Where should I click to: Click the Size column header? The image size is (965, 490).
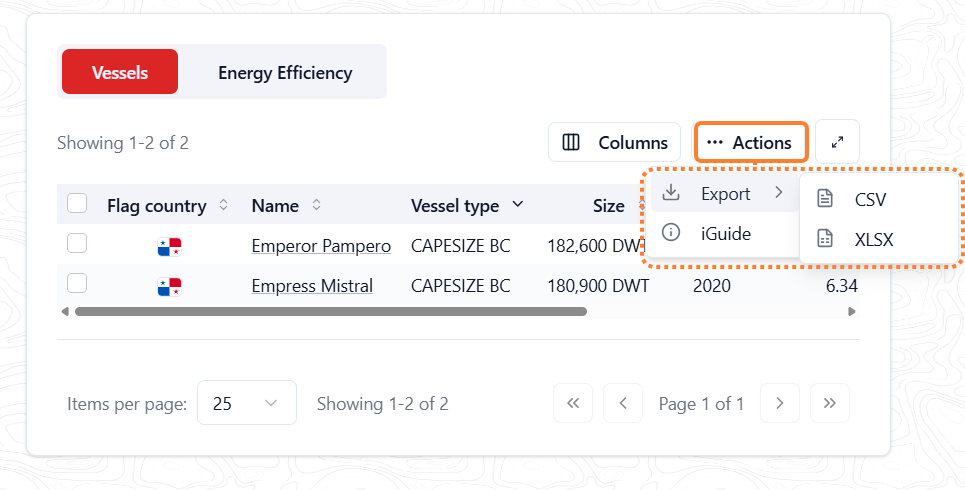(609, 206)
